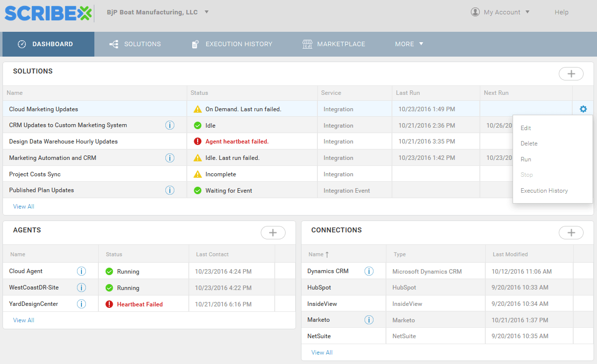Add a new agent using plus button

pyautogui.click(x=273, y=232)
